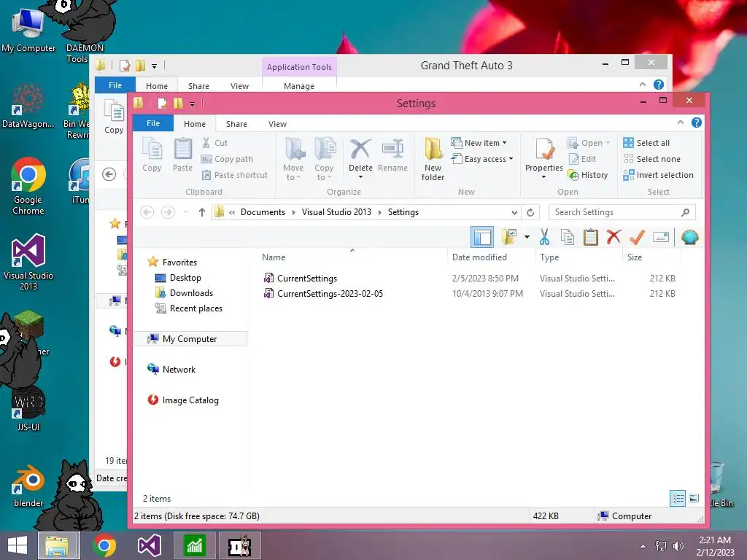The height and width of the screenshot is (560, 747).
Task: Click the copy pages icon in the toolbar
Action: point(567,237)
